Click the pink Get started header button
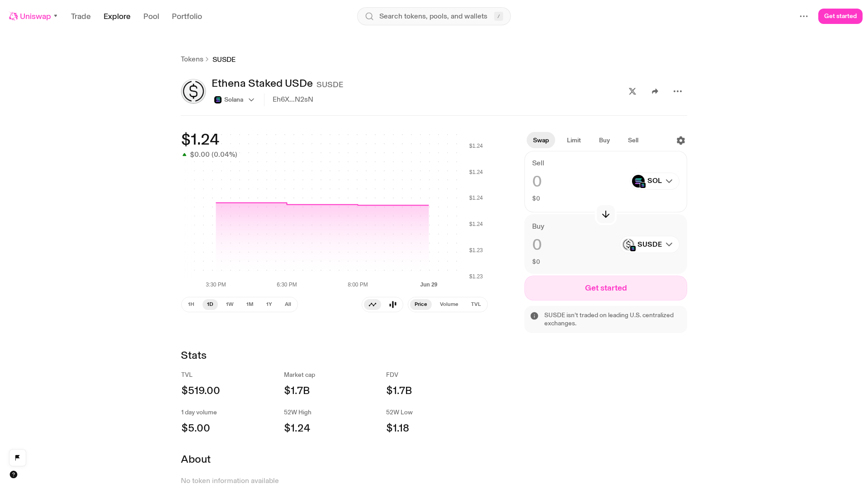The width and height of the screenshot is (868, 488). click(x=840, y=16)
